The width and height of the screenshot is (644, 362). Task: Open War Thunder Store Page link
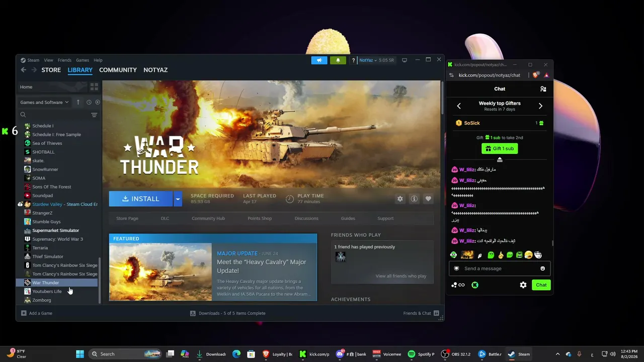(x=127, y=218)
